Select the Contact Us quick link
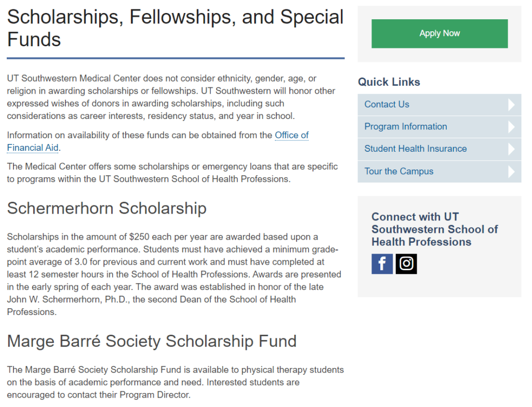 pyautogui.click(x=387, y=104)
